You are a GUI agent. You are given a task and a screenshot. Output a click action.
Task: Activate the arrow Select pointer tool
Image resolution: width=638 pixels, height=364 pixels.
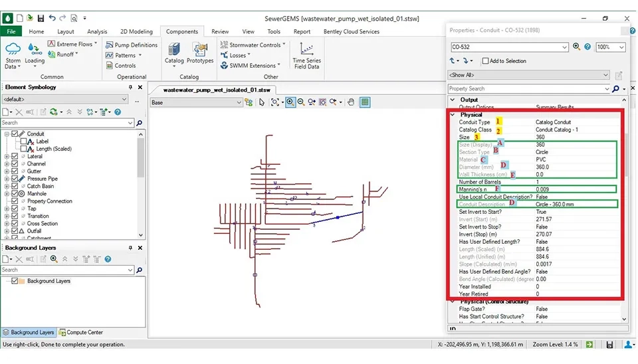click(262, 102)
